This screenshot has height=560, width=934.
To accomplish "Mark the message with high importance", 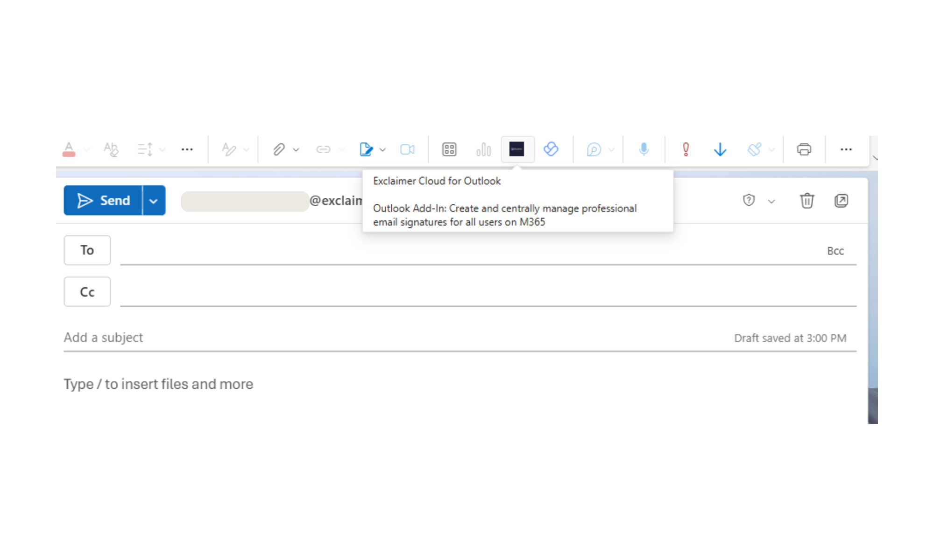I will [685, 149].
